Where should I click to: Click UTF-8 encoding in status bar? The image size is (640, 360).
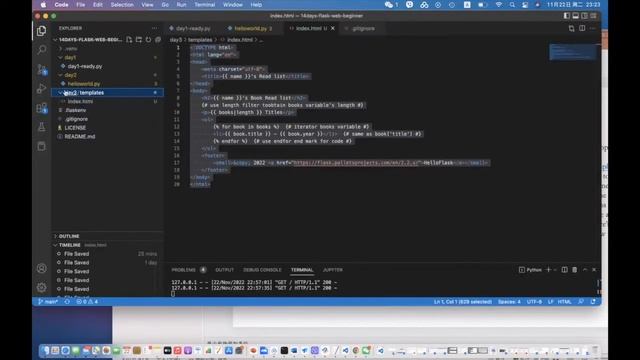534,302
